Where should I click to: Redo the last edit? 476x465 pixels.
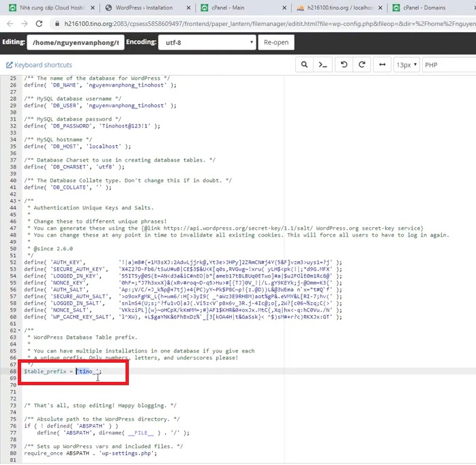362,65
